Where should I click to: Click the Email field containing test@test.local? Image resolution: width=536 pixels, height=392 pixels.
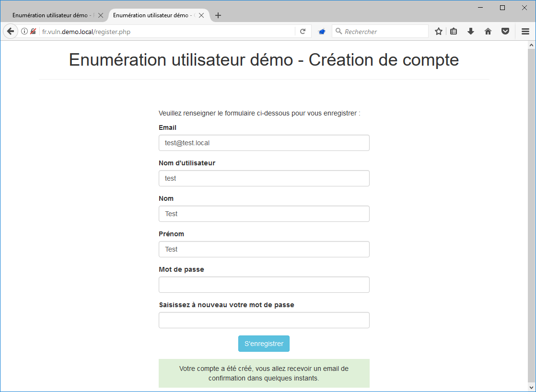coord(264,143)
